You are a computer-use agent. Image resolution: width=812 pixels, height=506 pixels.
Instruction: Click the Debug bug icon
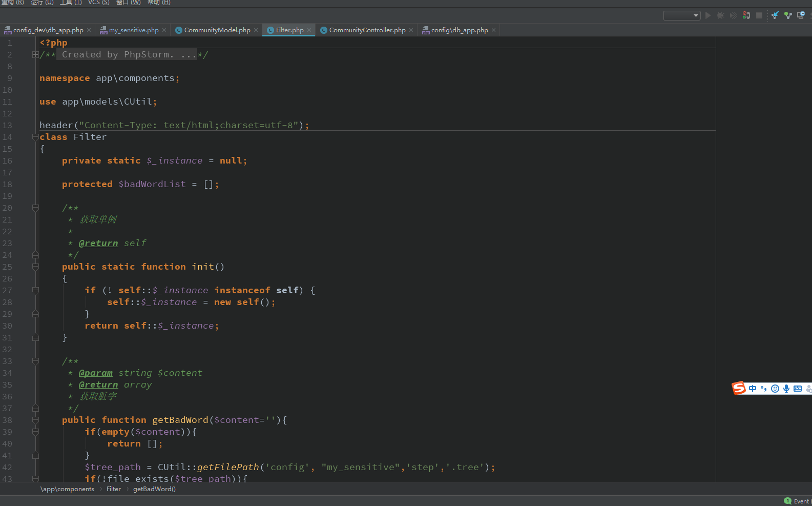(x=721, y=15)
